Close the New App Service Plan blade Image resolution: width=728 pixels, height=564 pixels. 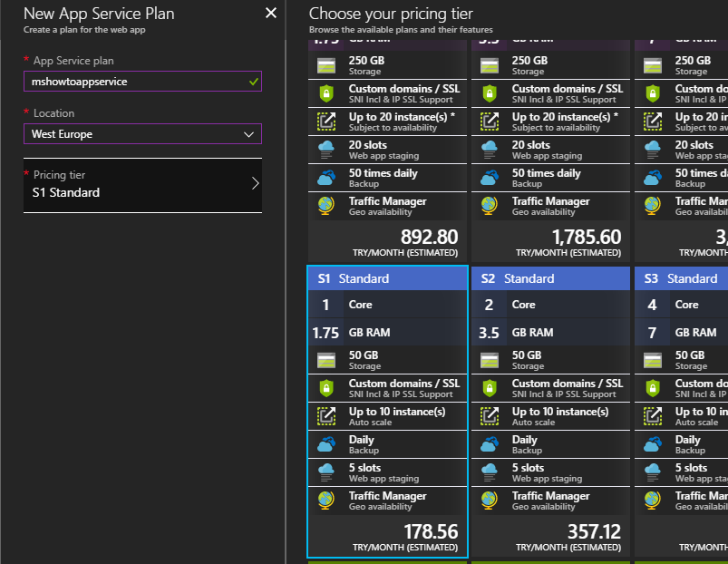click(x=271, y=13)
